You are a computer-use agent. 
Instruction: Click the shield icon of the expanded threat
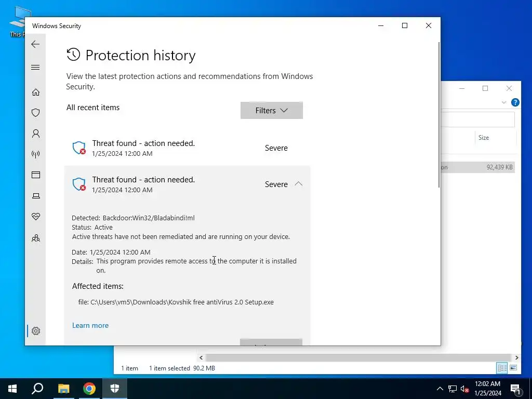click(79, 184)
